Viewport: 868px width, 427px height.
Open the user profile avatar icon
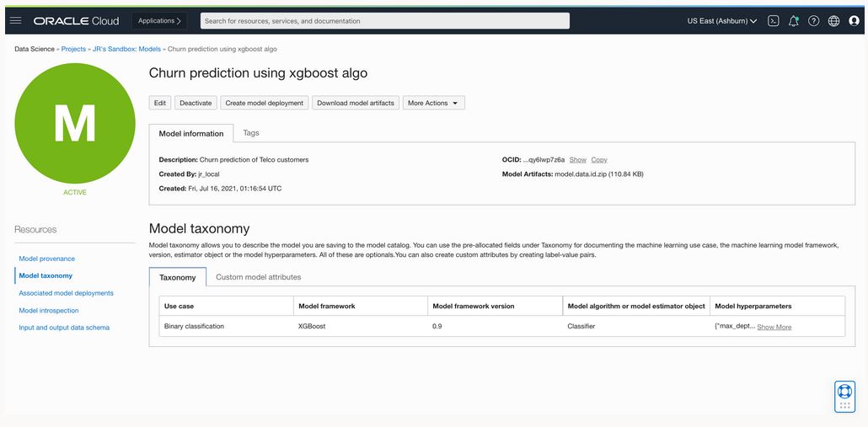click(x=854, y=21)
